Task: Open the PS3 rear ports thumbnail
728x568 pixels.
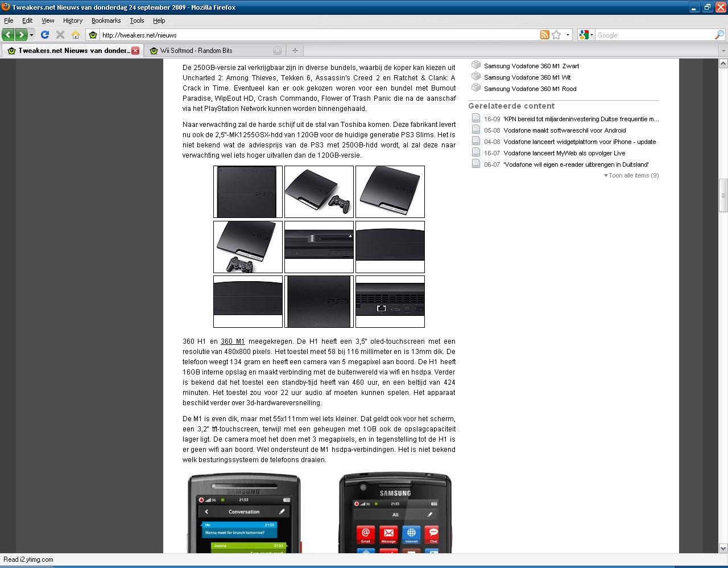Action: point(390,302)
